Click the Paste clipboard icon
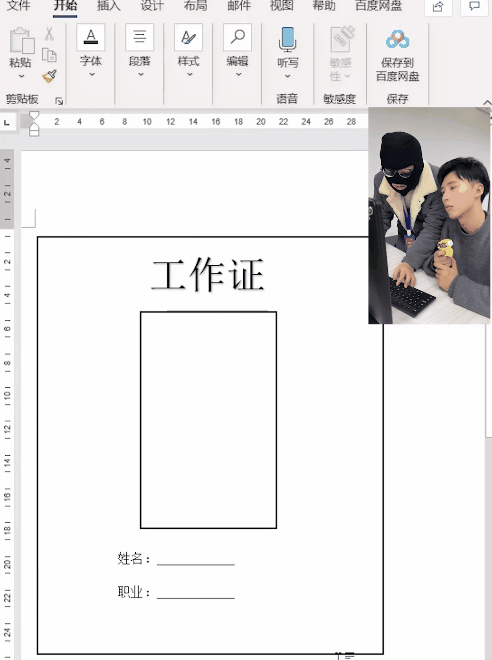This screenshot has height=660, width=492. [x=21, y=41]
